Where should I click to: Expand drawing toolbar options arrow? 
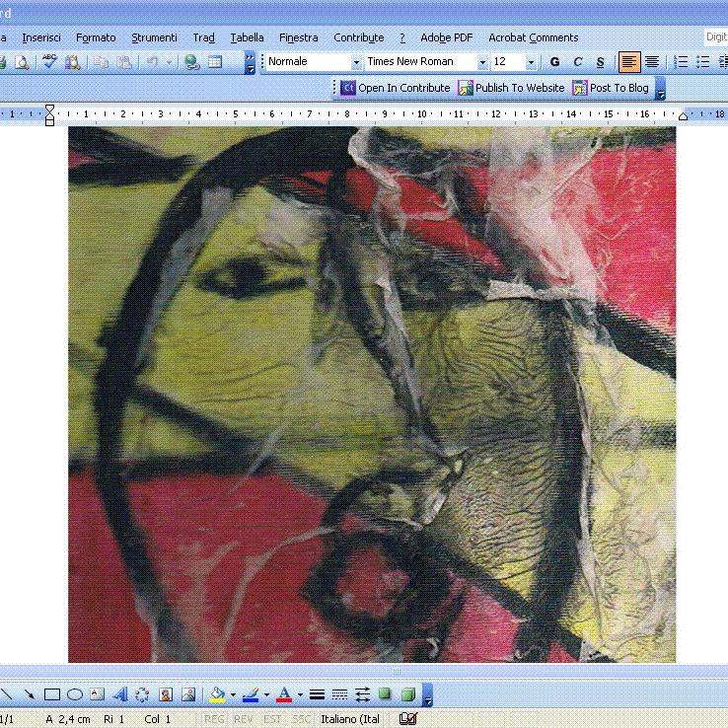[x=427, y=694]
